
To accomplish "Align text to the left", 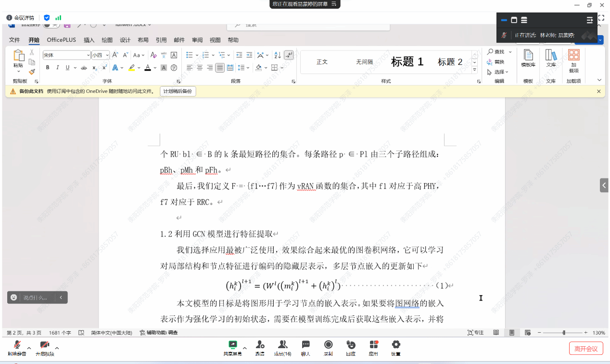I will [190, 68].
